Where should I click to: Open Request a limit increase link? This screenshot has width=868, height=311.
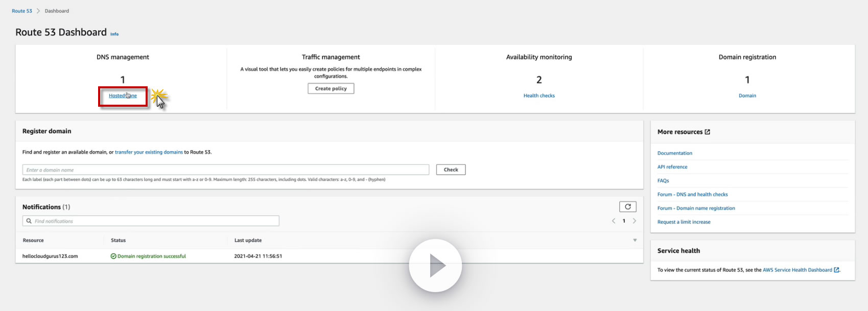[684, 222]
